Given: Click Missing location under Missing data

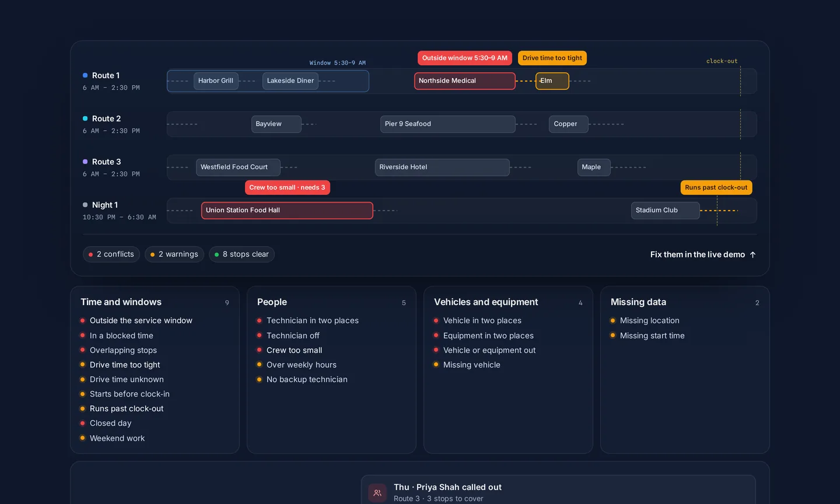Looking at the screenshot, I should pos(650,321).
